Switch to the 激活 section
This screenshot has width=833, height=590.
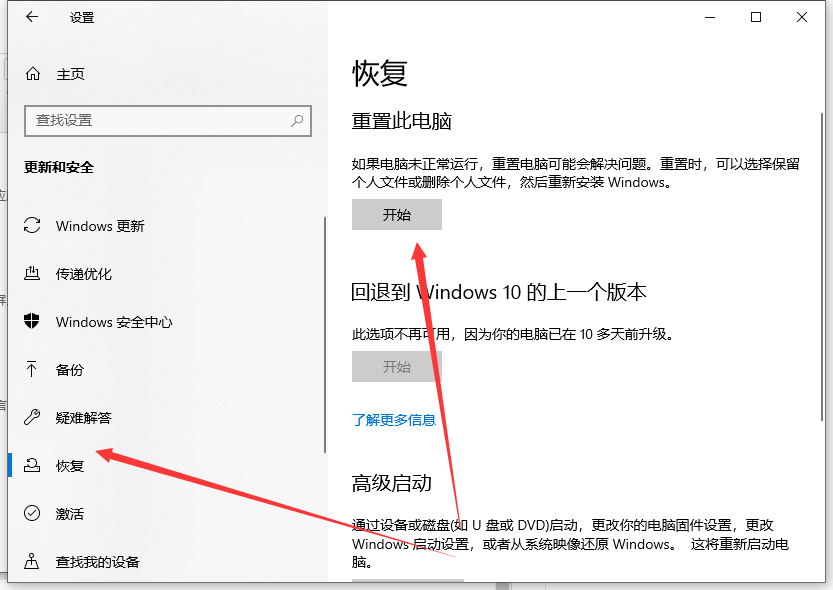[70, 514]
